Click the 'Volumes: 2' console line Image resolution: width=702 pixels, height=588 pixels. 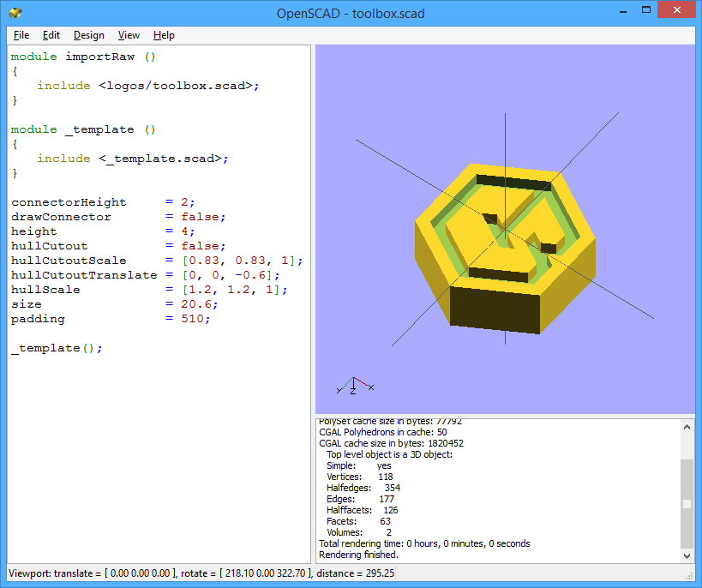[x=359, y=532]
